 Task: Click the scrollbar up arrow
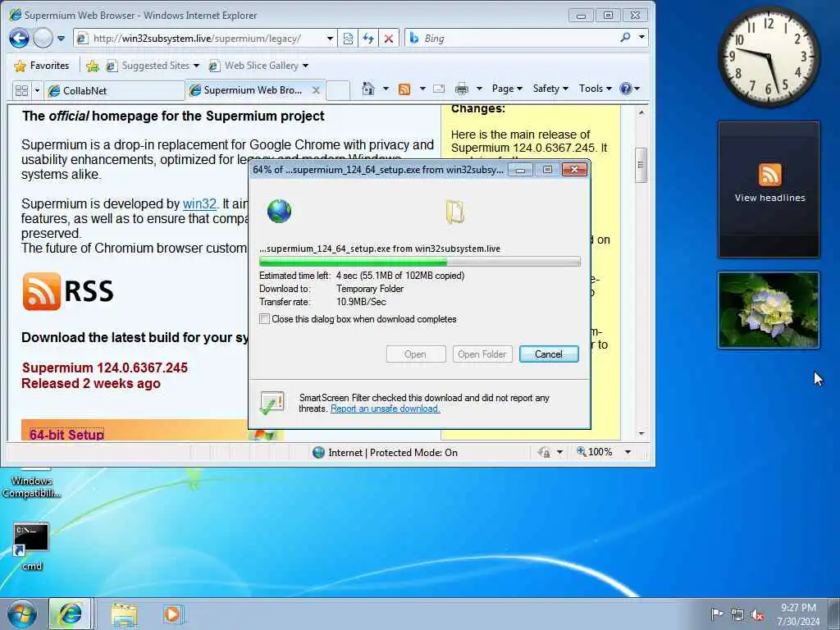pyautogui.click(x=641, y=112)
